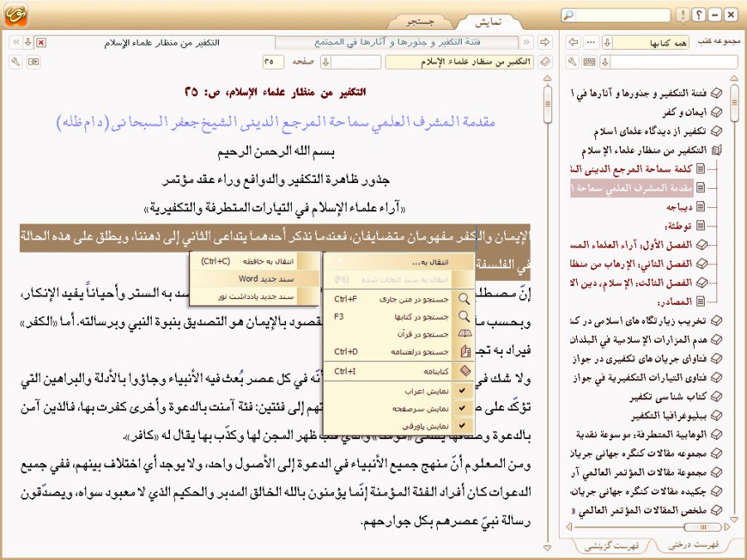Click the book icon beside current book title

(x=546, y=62)
